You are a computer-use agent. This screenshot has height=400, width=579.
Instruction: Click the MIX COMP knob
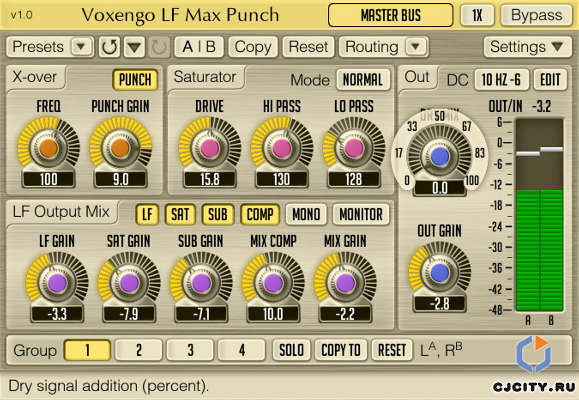click(273, 283)
